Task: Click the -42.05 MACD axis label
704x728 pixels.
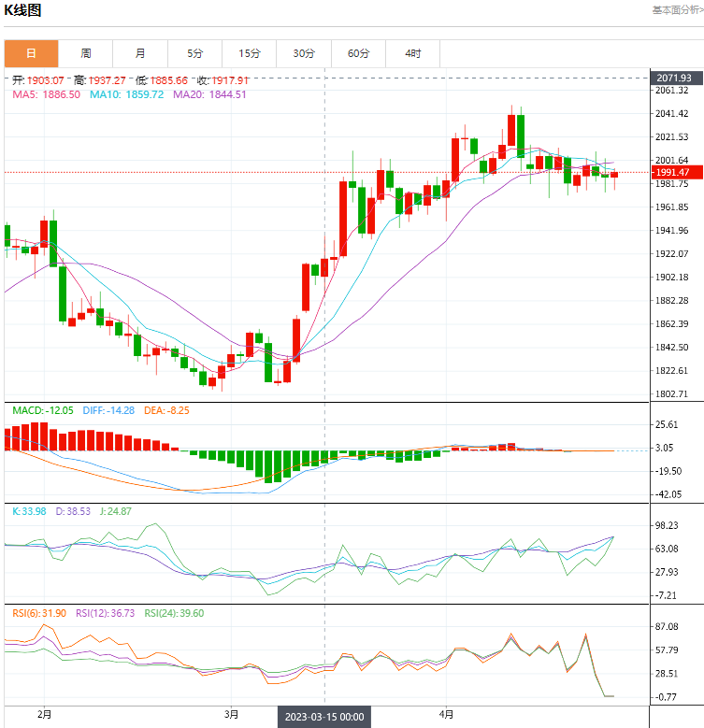Action: [x=668, y=494]
